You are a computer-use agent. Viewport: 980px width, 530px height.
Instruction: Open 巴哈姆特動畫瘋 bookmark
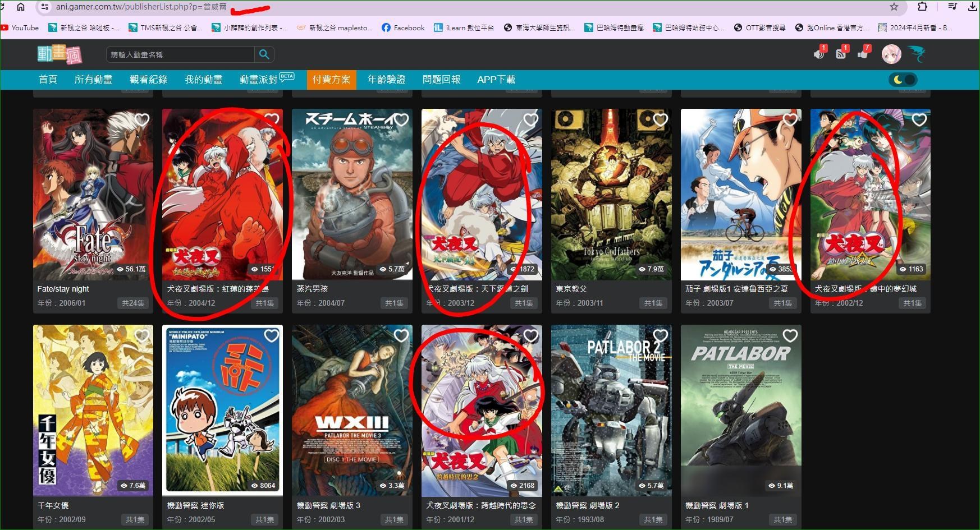click(x=614, y=27)
